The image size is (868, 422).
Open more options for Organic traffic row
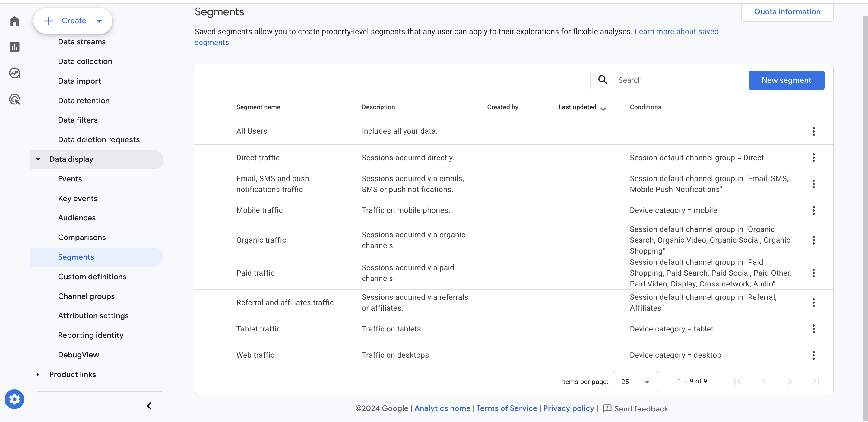tap(813, 240)
